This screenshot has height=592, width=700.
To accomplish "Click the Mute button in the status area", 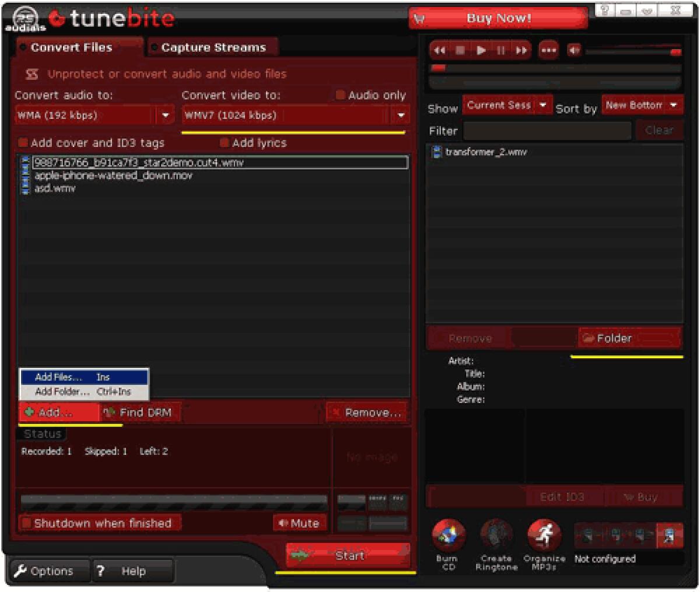I will click(x=299, y=523).
